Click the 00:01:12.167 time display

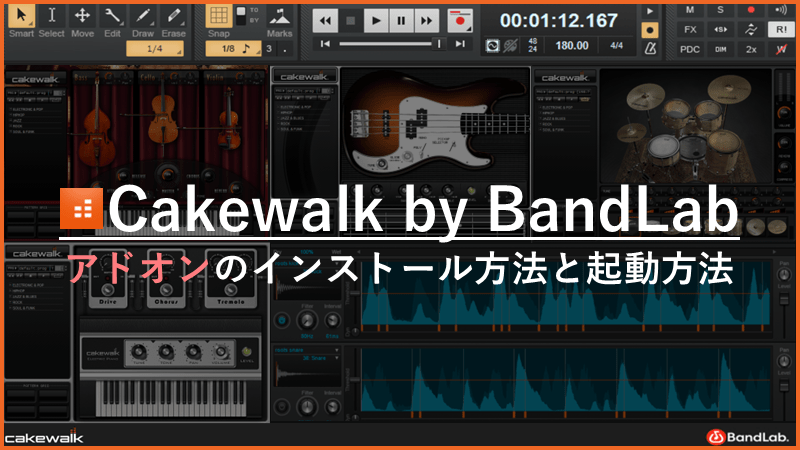(x=559, y=20)
